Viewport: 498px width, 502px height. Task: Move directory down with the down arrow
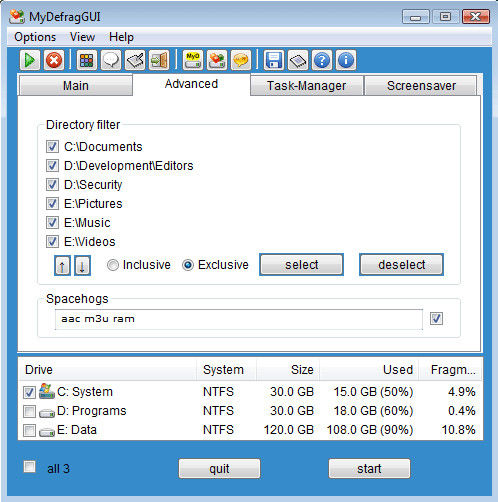(82, 266)
